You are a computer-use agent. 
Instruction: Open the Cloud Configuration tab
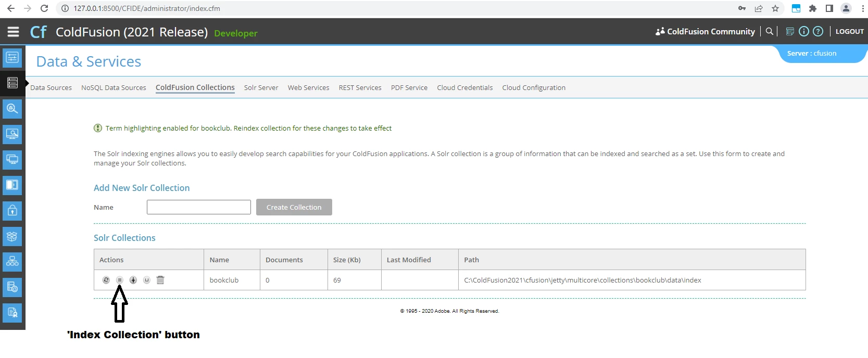pos(534,87)
